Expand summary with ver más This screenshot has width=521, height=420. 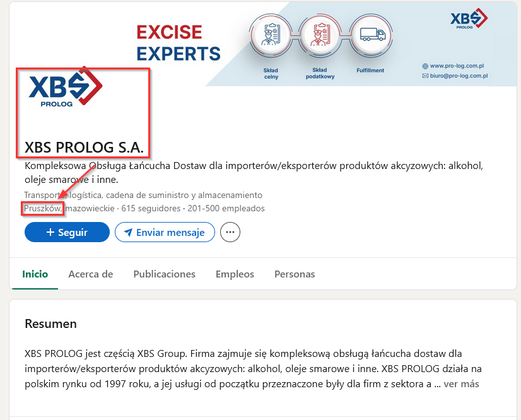click(x=461, y=384)
